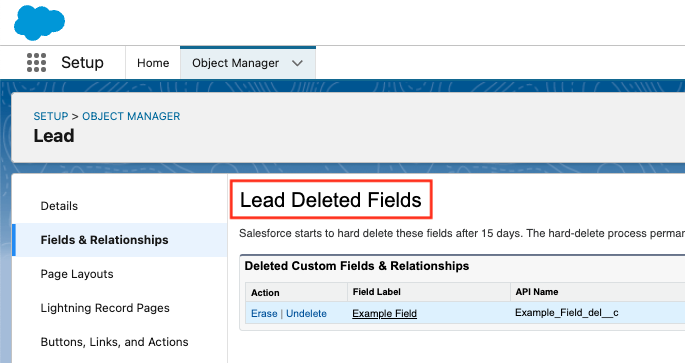Switch to the Home tab

pyautogui.click(x=153, y=63)
